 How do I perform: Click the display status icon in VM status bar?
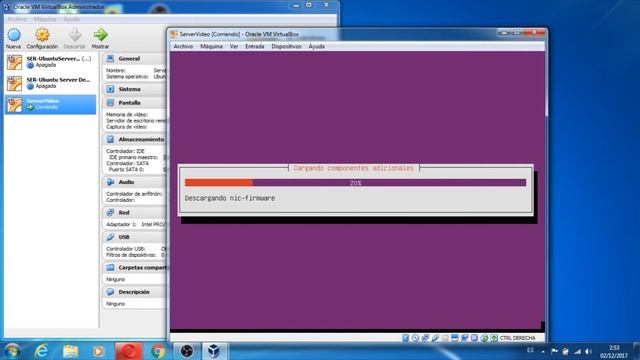(x=454, y=338)
